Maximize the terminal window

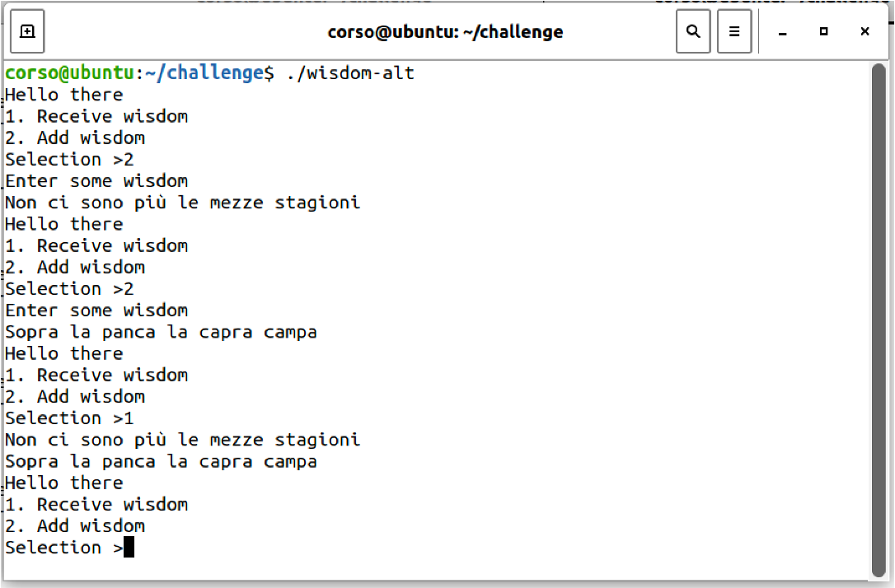(823, 31)
